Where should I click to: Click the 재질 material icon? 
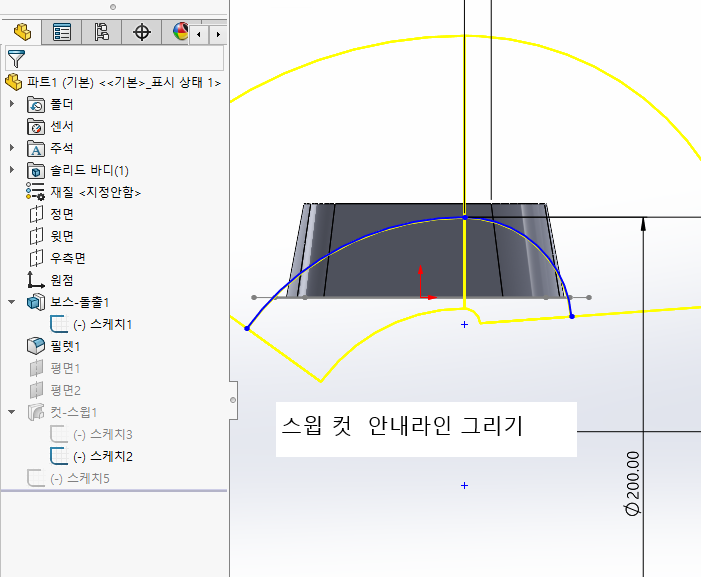pos(35,192)
